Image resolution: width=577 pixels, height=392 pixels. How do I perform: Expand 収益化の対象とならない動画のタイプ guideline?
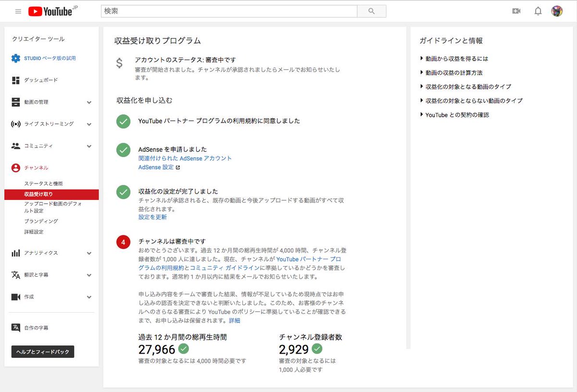point(471,101)
